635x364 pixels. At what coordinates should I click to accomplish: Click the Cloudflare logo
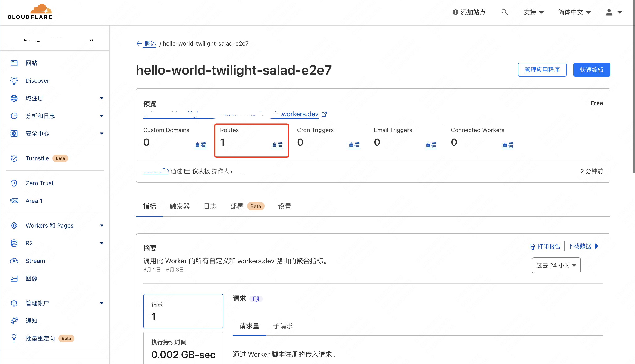click(x=30, y=12)
